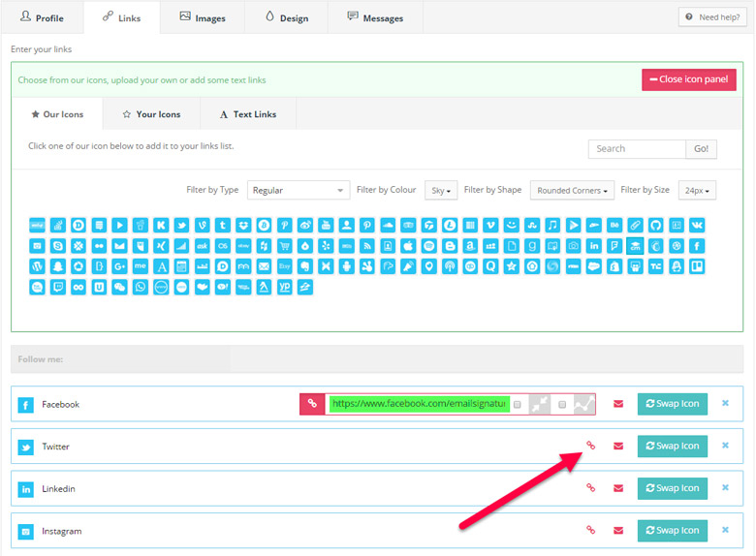Viewport: 756px width, 556px height.
Task: Add the Etsy icon from the icon grid
Action: (x=284, y=266)
